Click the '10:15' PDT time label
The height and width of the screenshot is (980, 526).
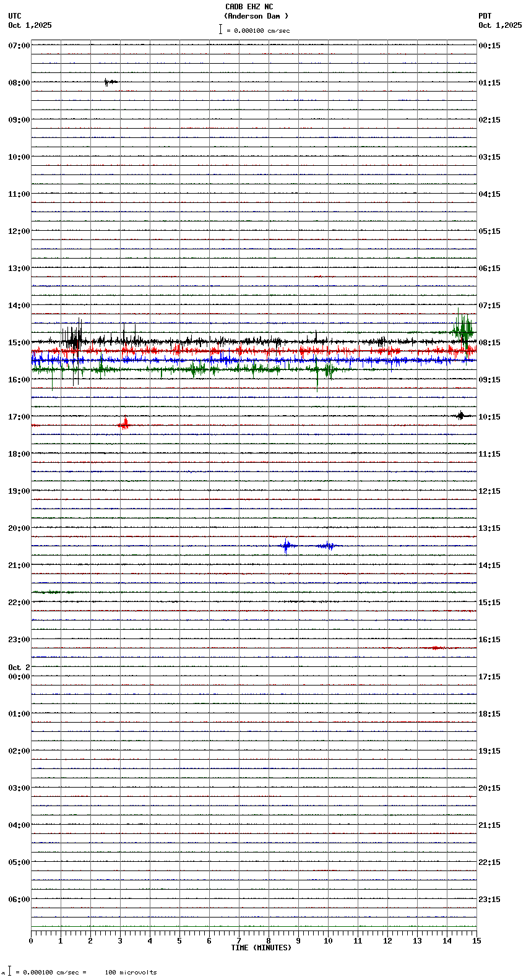click(489, 417)
